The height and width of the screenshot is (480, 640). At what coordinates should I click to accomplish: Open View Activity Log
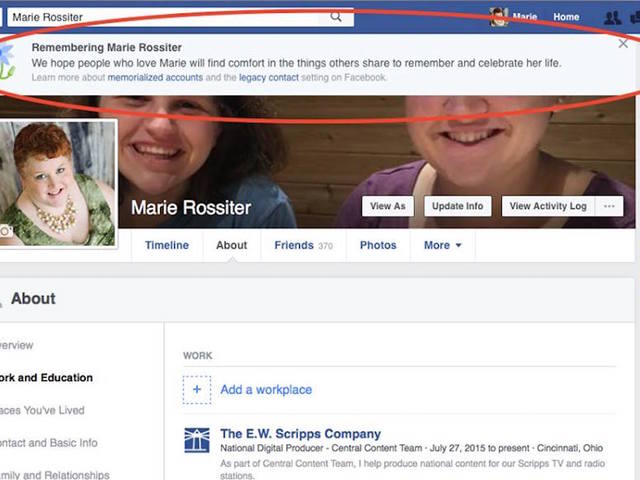coord(547,206)
